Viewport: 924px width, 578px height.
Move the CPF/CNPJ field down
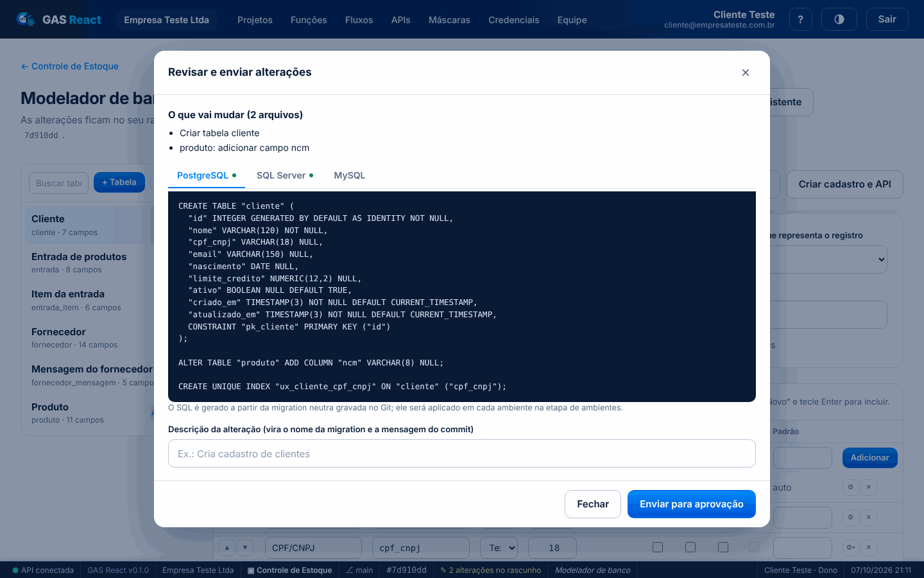coord(245,548)
